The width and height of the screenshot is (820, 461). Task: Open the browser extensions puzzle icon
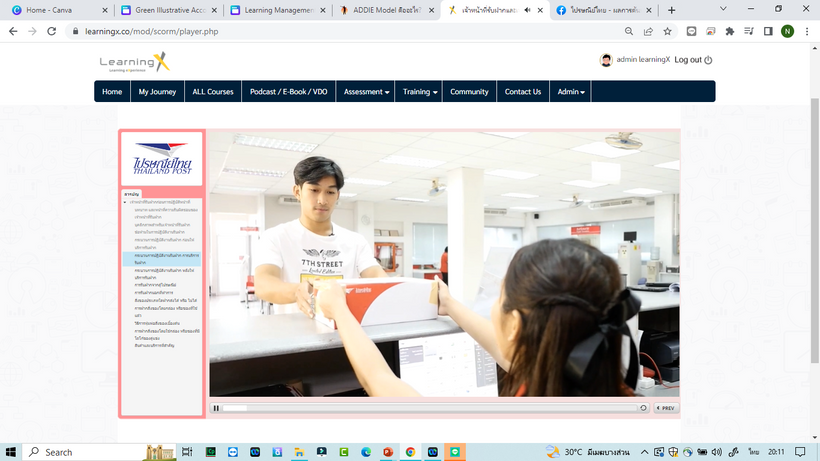pyautogui.click(x=729, y=31)
